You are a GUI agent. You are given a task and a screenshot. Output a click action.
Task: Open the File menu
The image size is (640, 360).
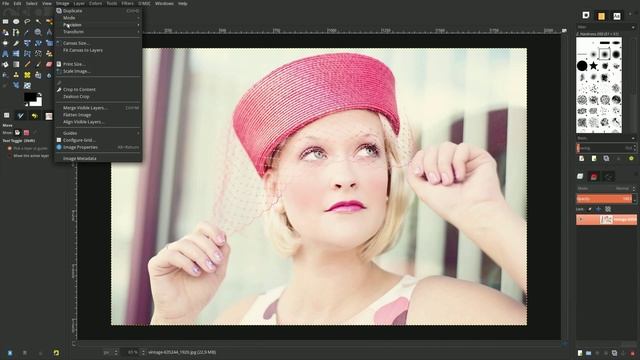coord(6,3)
